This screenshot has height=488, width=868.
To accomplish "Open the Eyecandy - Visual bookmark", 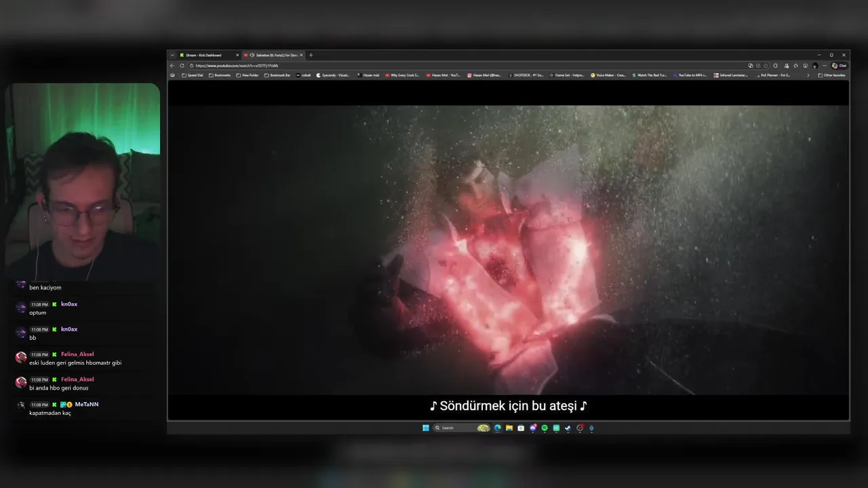I will point(334,75).
